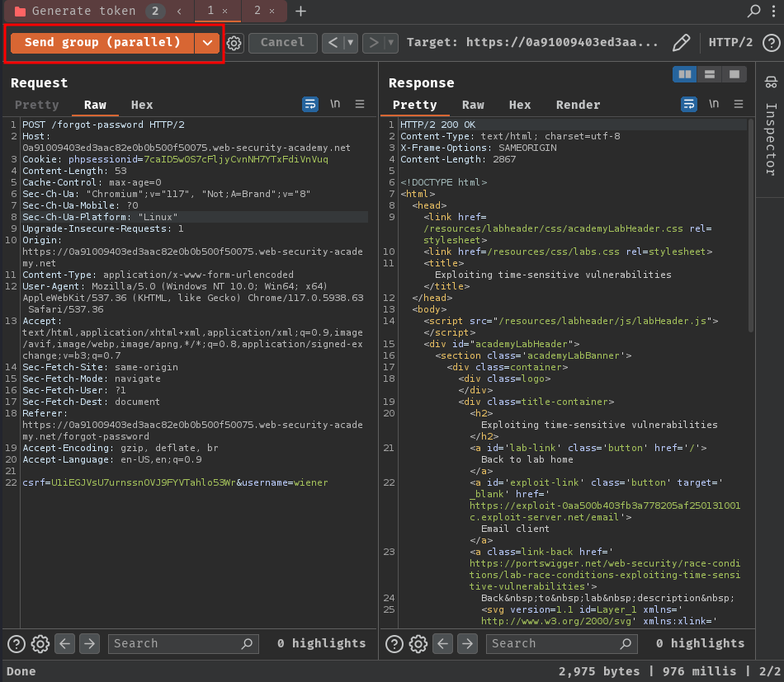The image size is (784, 682).
Task: Click the HTTP/2 protocol label
Action: (x=730, y=42)
